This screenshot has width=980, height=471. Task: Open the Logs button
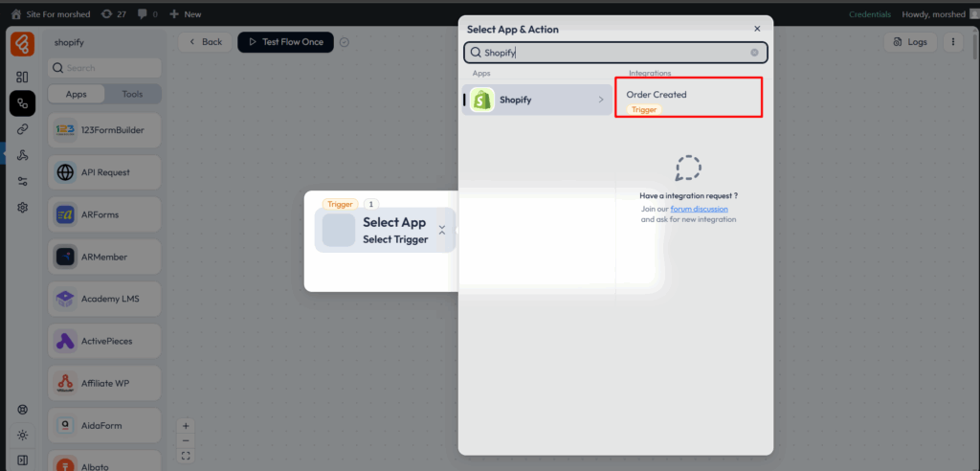coord(910,42)
